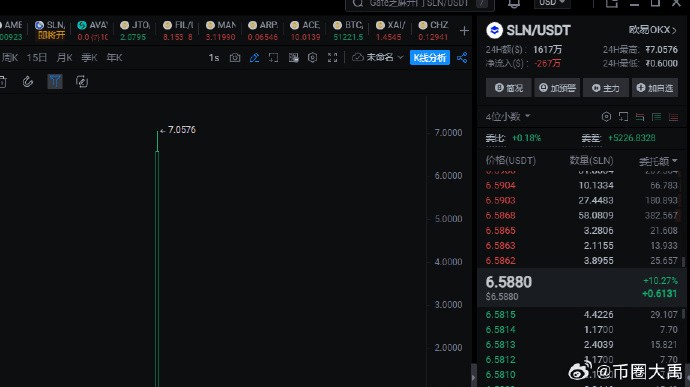Click the 主力 button
Image resolution: width=690 pixels, height=387 pixels.
606,88
